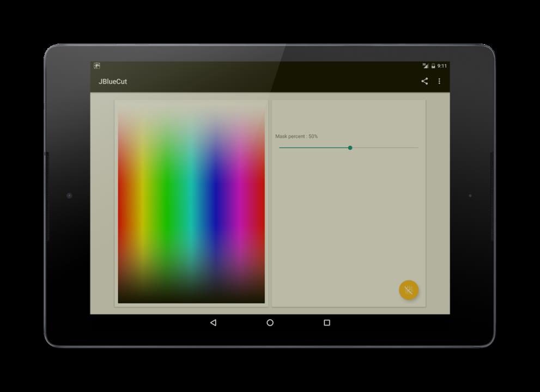
Task: Tap the 3G signal strength icon
Action: click(x=426, y=66)
